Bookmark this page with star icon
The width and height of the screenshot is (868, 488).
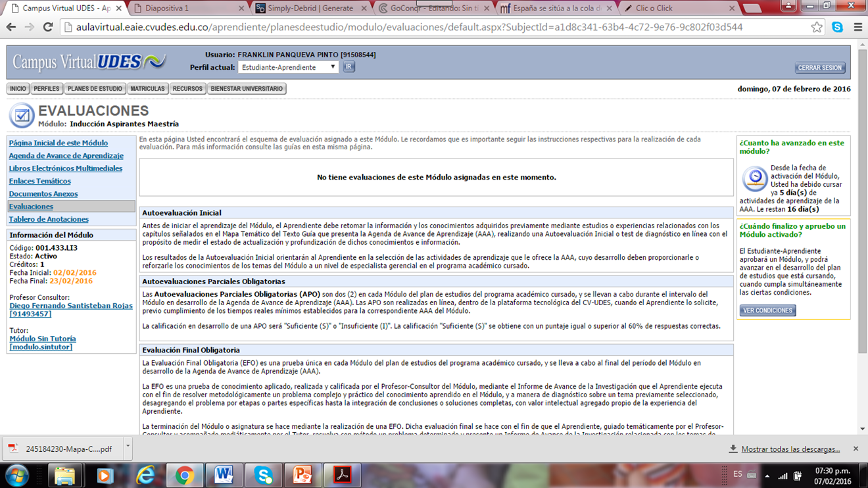(x=817, y=27)
